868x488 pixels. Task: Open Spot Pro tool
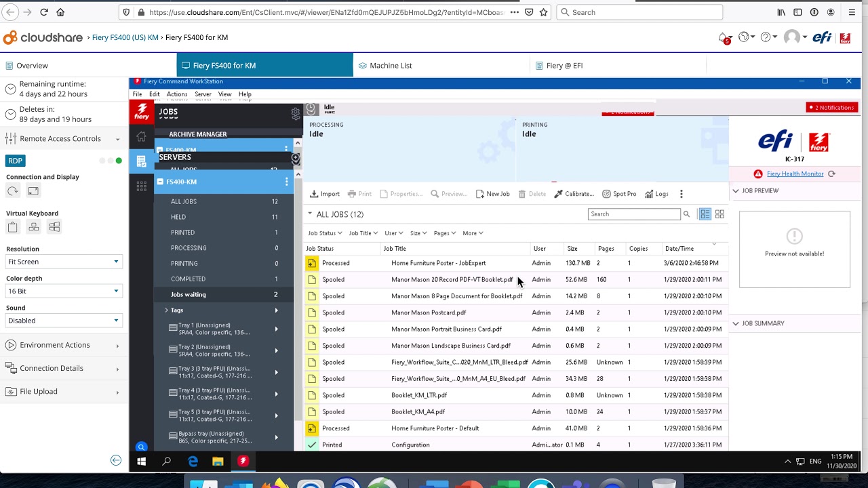(x=619, y=194)
